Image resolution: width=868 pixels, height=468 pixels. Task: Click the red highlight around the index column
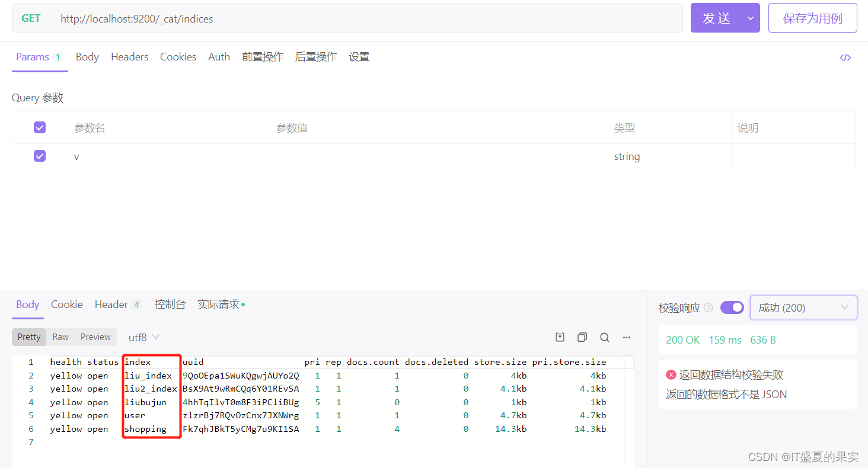(151, 394)
